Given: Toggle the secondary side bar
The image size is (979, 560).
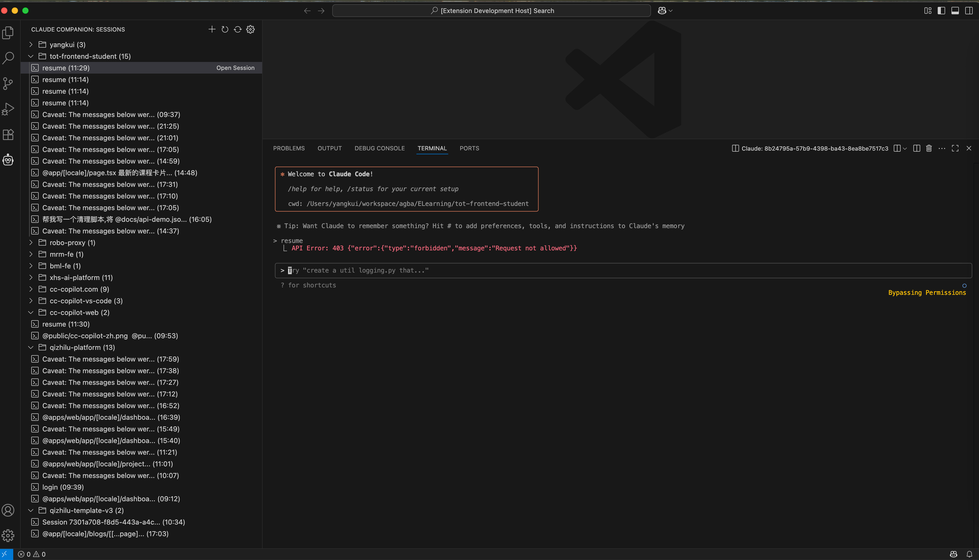Looking at the screenshot, I should 969,11.
